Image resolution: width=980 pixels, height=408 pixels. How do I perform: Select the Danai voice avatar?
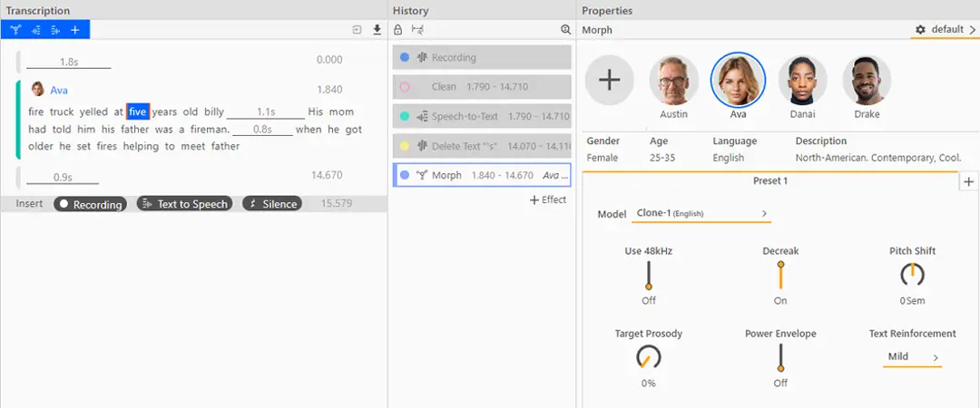(802, 80)
